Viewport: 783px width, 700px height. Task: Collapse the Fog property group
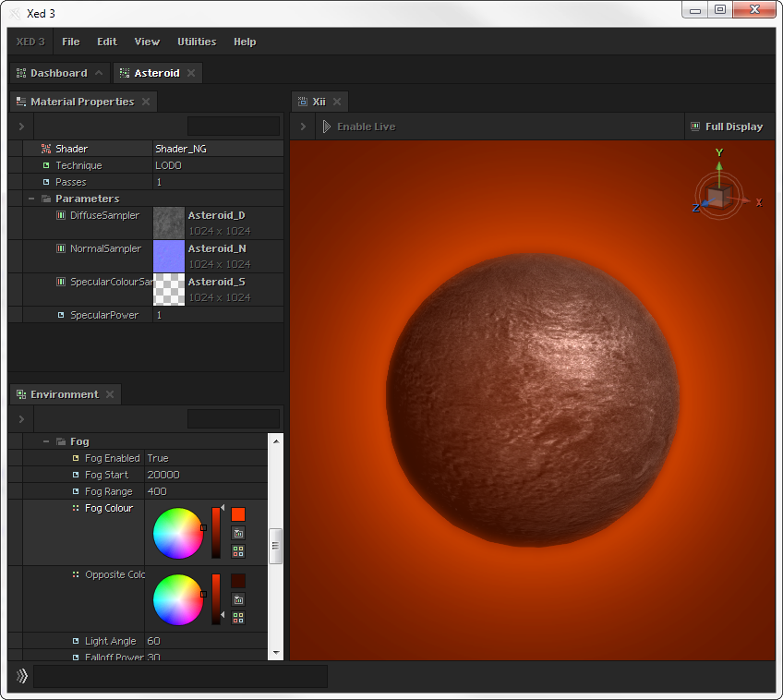coord(46,441)
